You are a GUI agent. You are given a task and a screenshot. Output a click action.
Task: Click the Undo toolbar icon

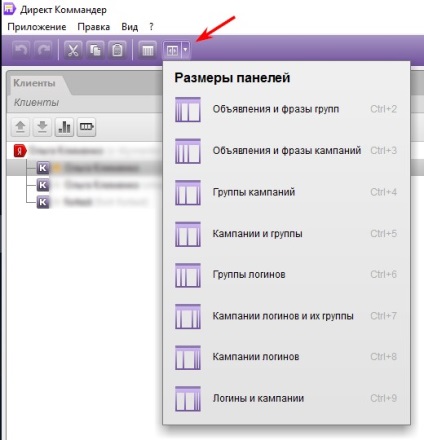pyautogui.click(x=21, y=50)
